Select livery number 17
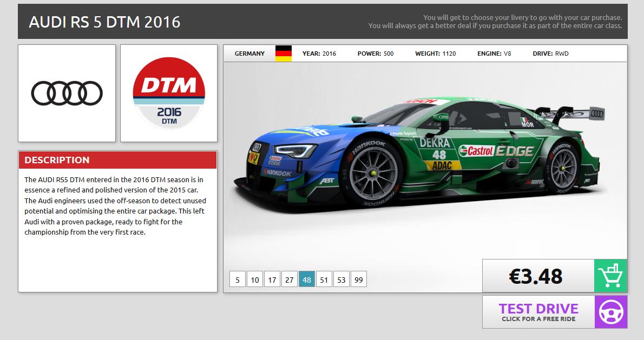The image size is (644, 340). [x=272, y=279]
